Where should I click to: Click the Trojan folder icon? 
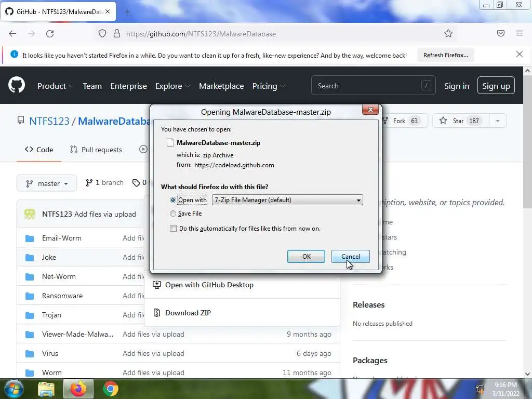click(x=30, y=315)
